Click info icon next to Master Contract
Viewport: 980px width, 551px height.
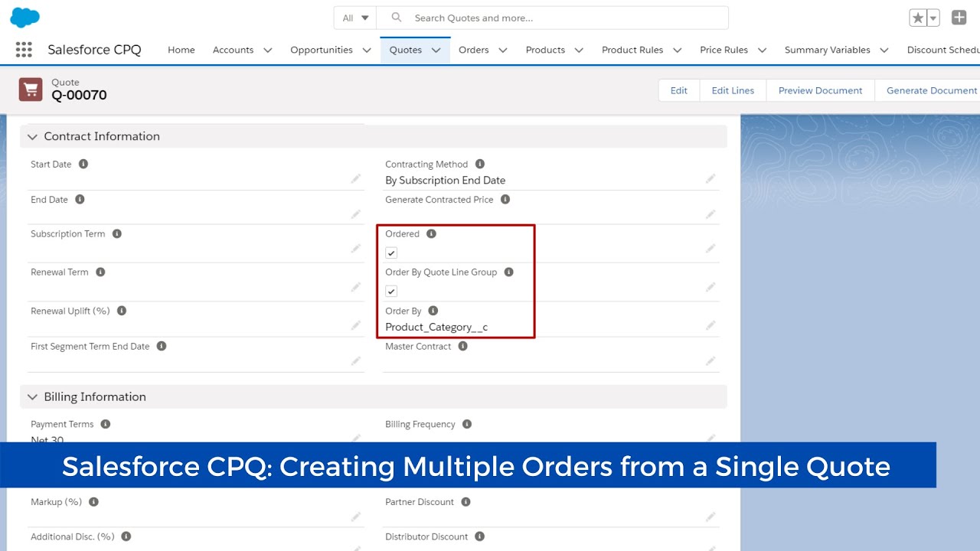pyautogui.click(x=463, y=346)
